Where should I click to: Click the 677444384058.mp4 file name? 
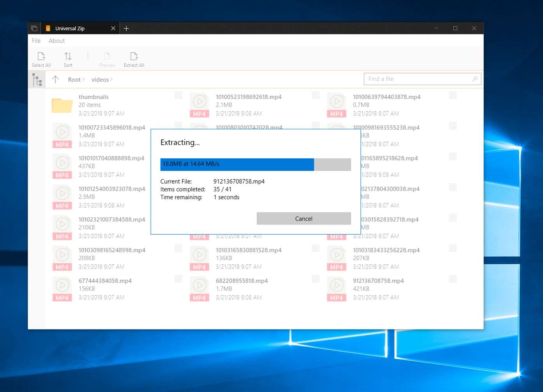tap(105, 281)
